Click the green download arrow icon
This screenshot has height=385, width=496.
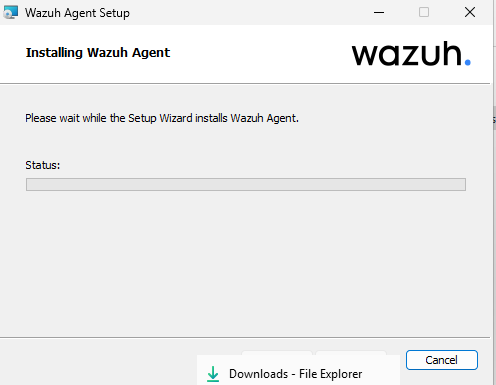[x=213, y=374]
